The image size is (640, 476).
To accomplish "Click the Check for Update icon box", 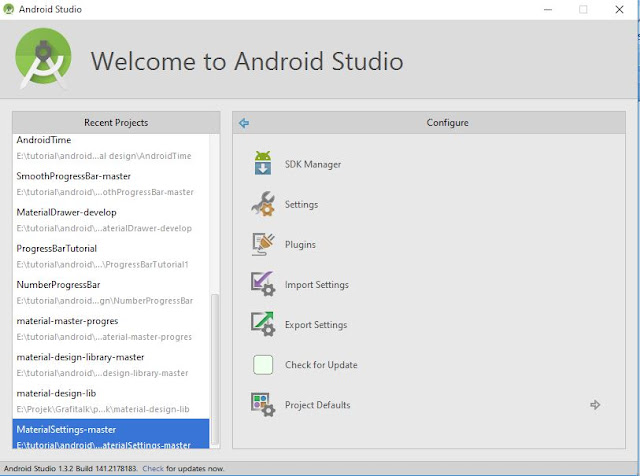I will [263, 365].
